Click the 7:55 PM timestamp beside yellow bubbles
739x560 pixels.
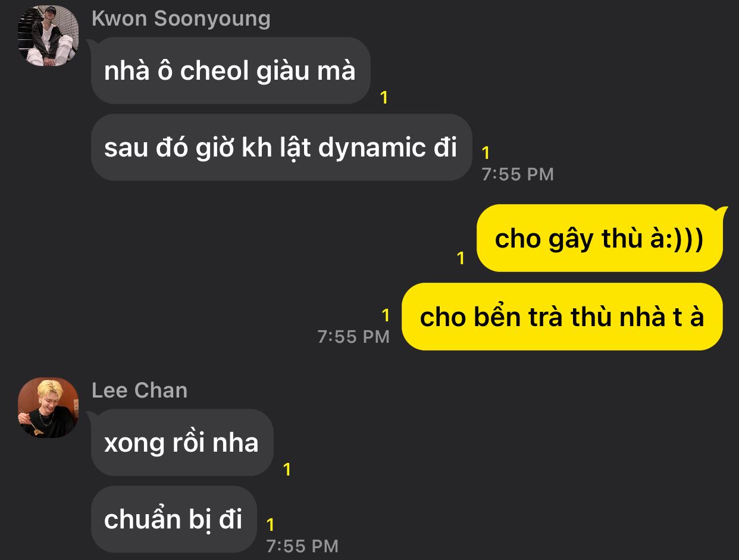[353, 336]
